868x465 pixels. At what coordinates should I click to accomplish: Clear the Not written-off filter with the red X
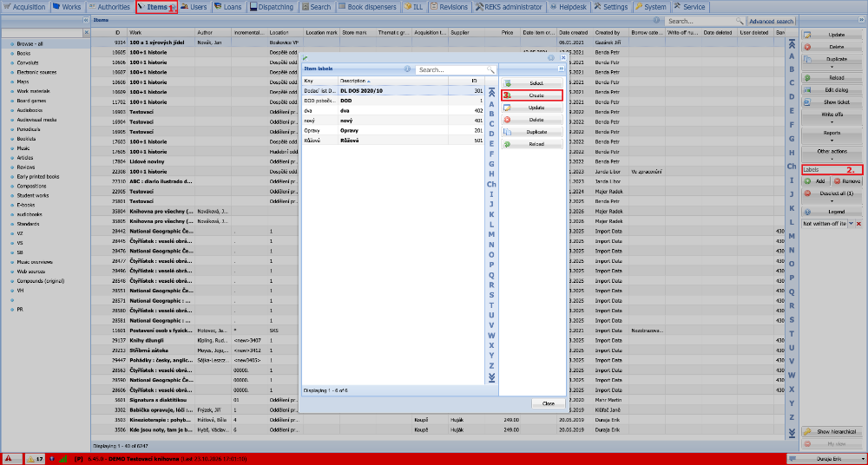859,224
